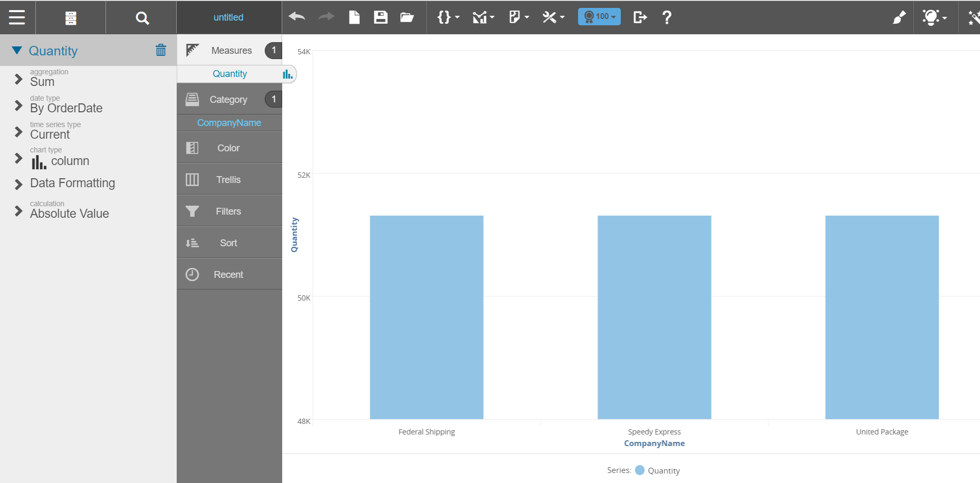Open the Sort panel
This screenshot has width=980, height=483.
pos(228,243)
